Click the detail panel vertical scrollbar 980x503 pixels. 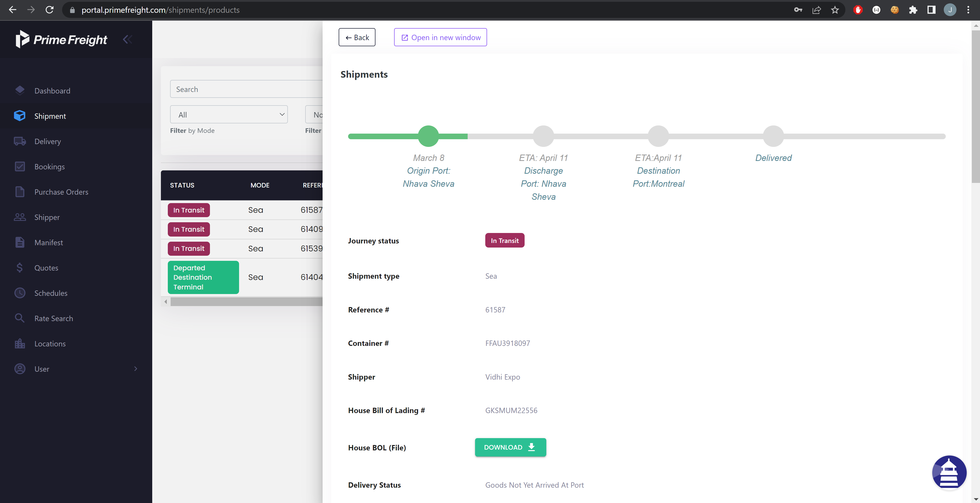(x=975, y=107)
